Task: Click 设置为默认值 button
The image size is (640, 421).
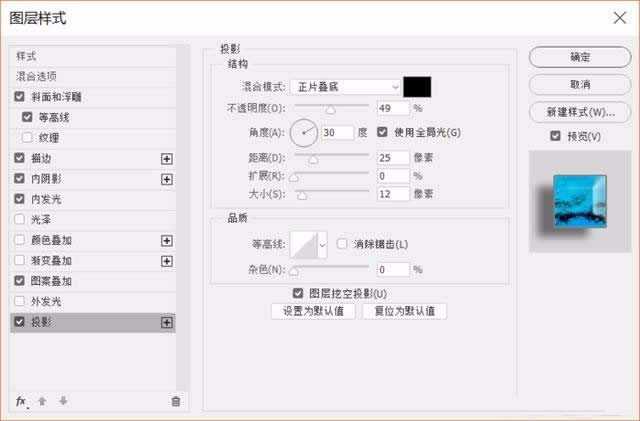Action: click(x=314, y=311)
